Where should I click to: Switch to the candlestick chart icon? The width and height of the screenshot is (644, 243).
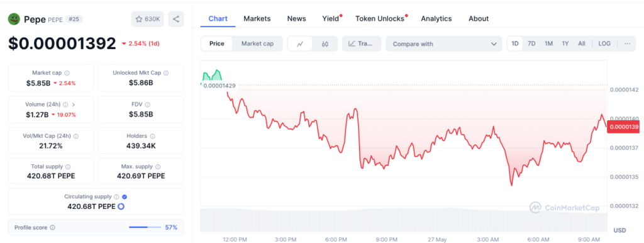coord(325,43)
